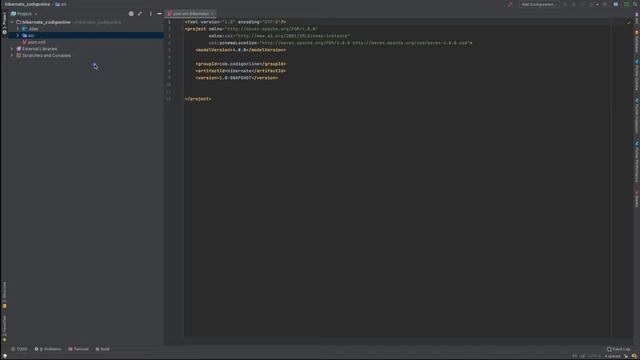Click the artifactId line in editor

[x=240, y=71]
